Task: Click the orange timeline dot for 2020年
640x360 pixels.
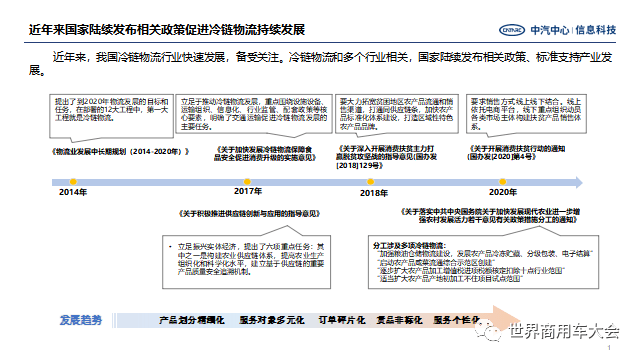Action: [x=502, y=182]
